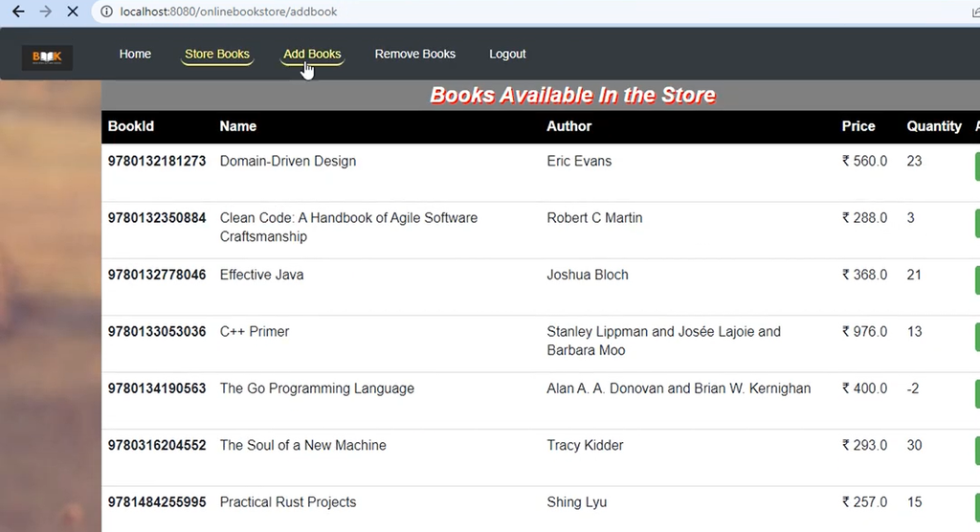Click 'Effective Java' book name
The height and width of the screenshot is (532, 980).
click(x=261, y=275)
